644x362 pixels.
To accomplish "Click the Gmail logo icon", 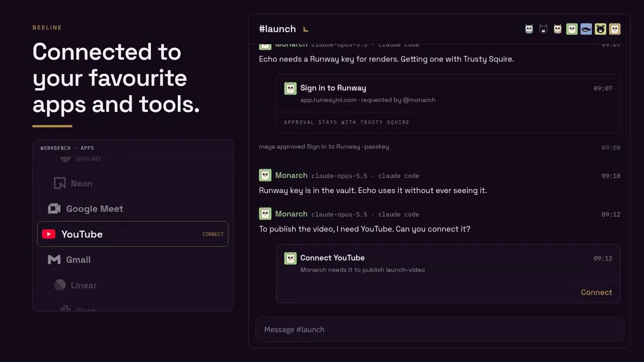I will pyautogui.click(x=54, y=259).
